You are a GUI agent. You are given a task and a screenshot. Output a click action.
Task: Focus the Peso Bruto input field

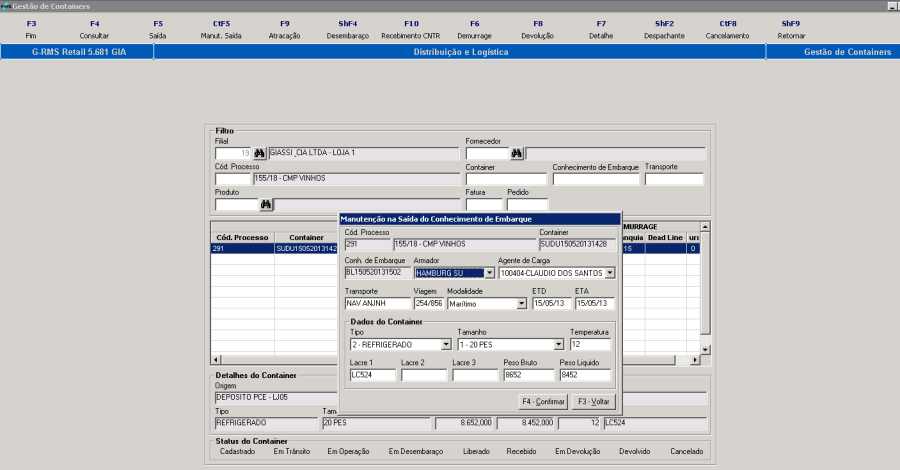pos(529,376)
